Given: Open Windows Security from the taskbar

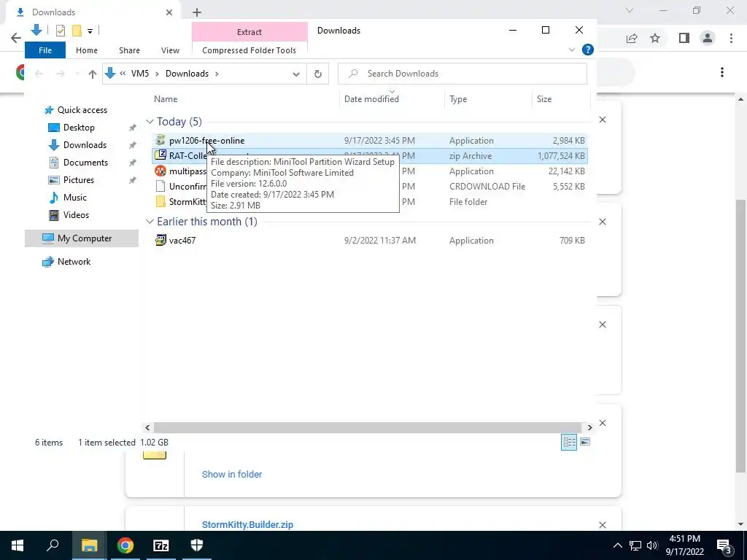Looking at the screenshot, I should tap(197, 545).
